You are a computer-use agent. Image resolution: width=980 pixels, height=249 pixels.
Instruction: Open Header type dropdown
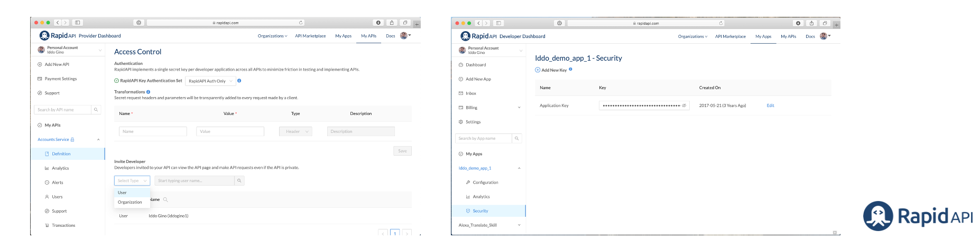click(295, 131)
